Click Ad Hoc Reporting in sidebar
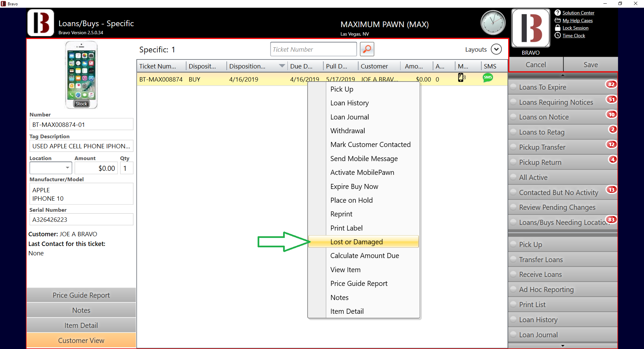Screen dimensions: 644x349 point(562,290)
